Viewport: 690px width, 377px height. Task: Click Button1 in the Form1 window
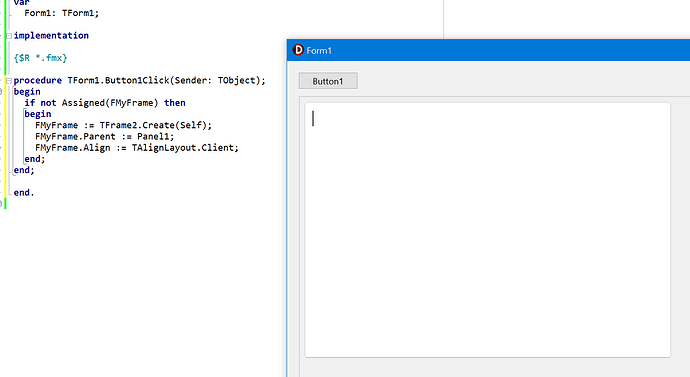click(x=328, y=81)
